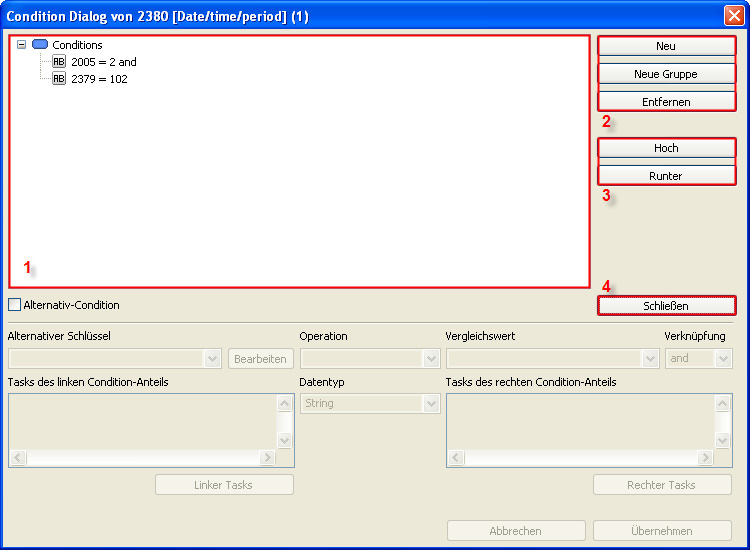Click the Neue Gruppe button
The height and width of the screenshot is (550, 750).
[666, 74]
